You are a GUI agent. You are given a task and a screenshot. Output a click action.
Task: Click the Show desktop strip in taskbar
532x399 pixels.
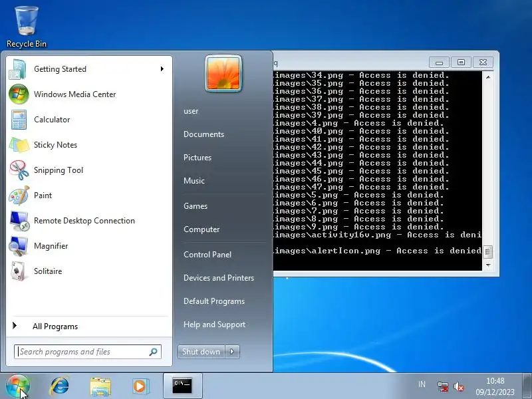pyautogui.click(x=527, y=386)
